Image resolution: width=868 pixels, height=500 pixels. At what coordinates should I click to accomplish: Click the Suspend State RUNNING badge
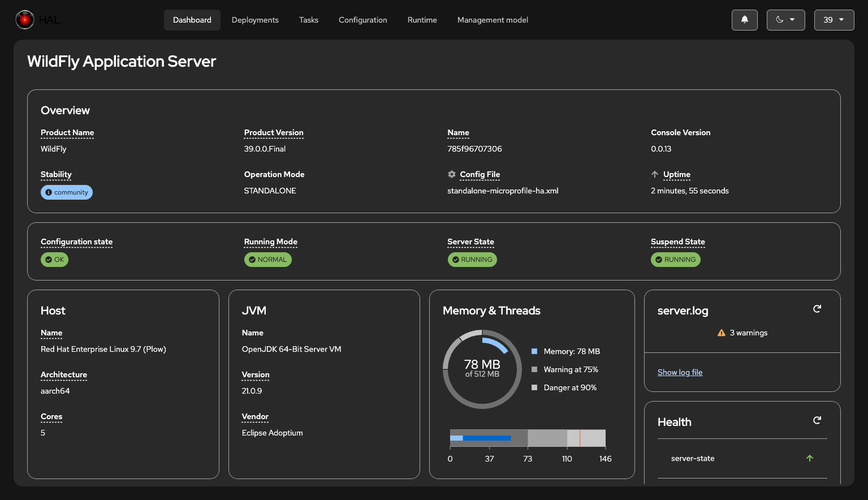click(676, 260)
